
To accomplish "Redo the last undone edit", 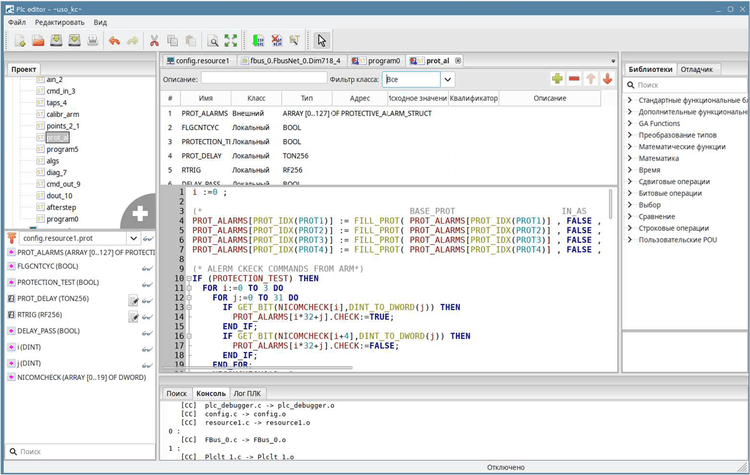I will pyautogui.click(x=132, y=41).
